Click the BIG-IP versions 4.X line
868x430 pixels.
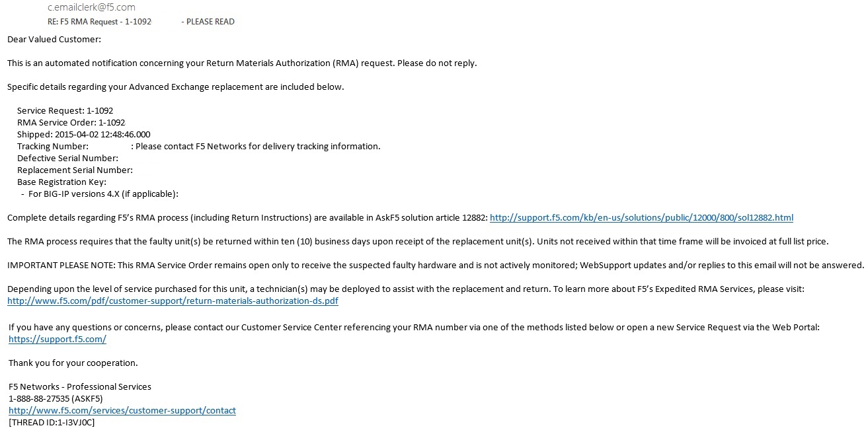click(103, 194)
